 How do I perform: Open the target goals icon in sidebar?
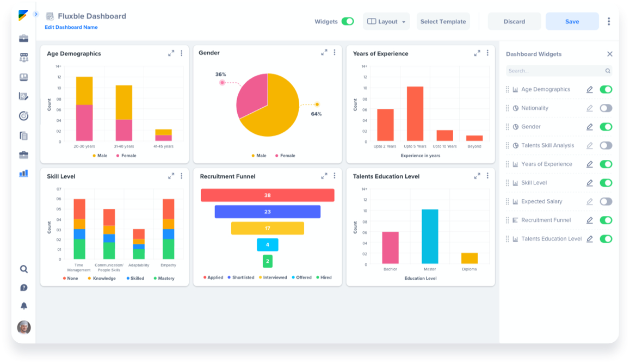[x=24, y=116]
